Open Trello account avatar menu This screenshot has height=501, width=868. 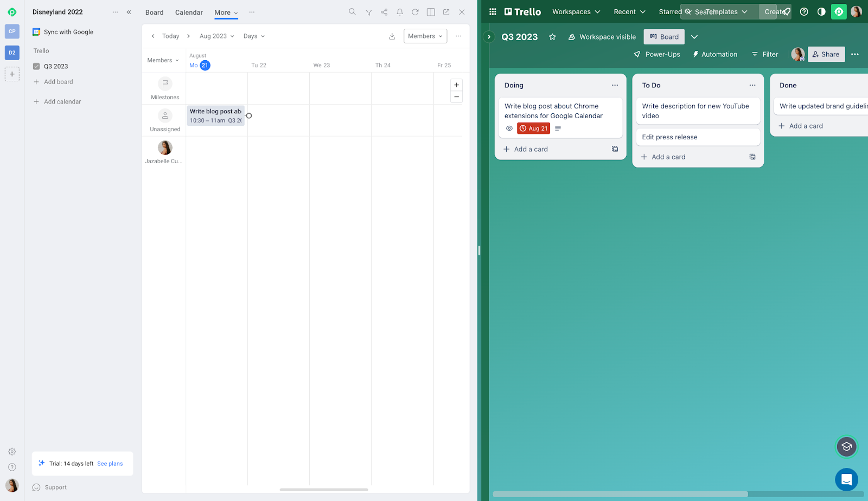coord(856,11)
